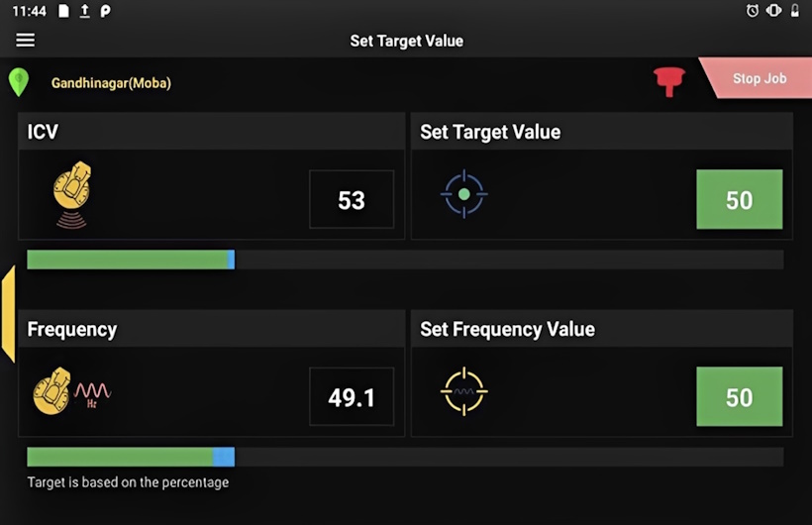812x525 pixels.
Task: Open the hamburger navigation menu
Action: coord(25,41)
